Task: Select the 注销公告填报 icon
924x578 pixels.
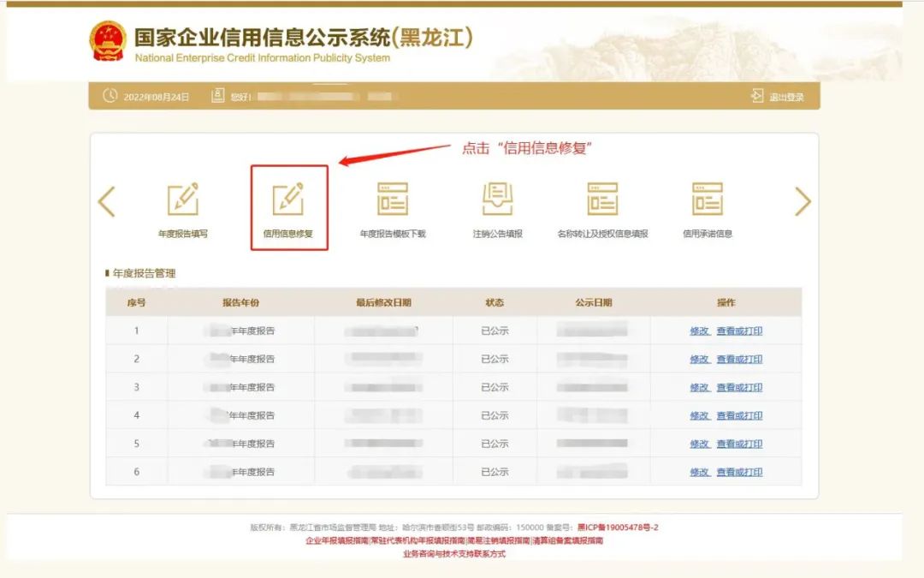Action: click(497, 200)
